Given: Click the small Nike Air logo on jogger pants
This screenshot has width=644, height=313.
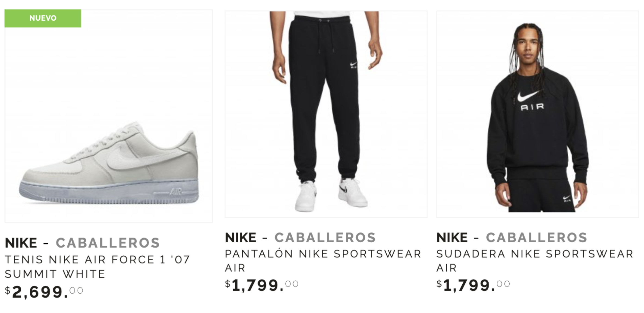Looking at the screenshot, I should click(x=354, y=65).
